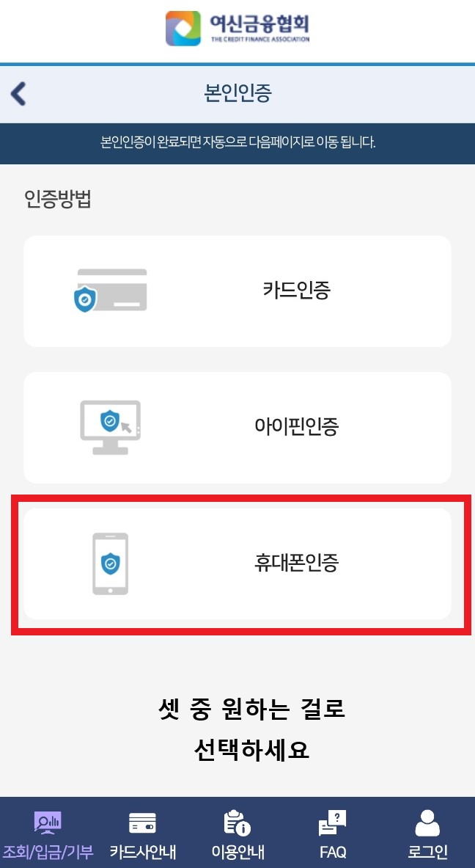Open the 조회/입금/기부 search monitor icon
The image size is (475, 868).
(48, 823)
